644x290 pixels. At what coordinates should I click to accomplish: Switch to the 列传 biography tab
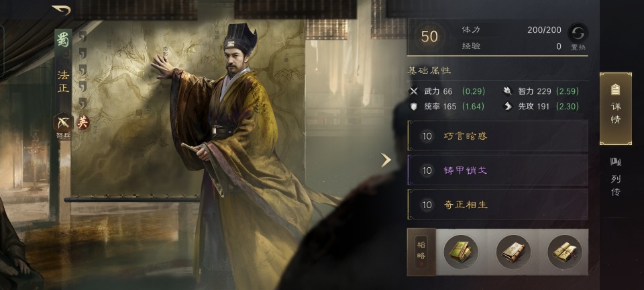615,177
